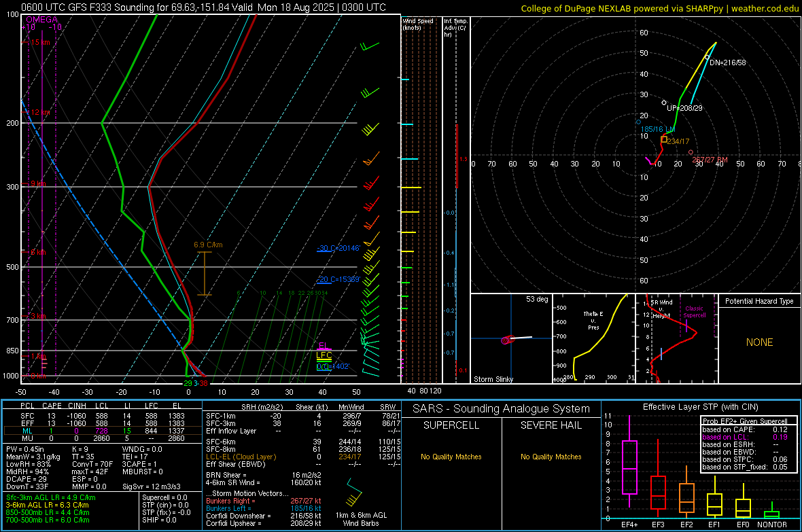Click the 9 km height marker

coord(38,183)
